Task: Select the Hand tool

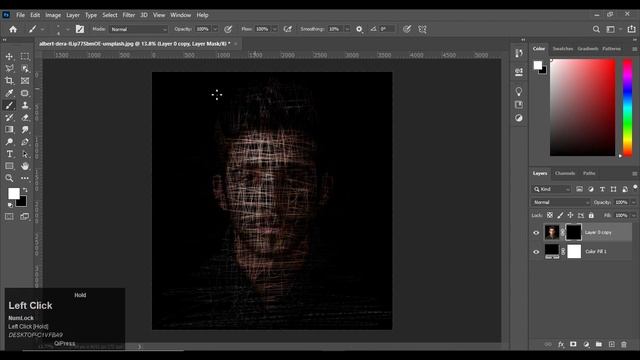Action: coord(25,166)
